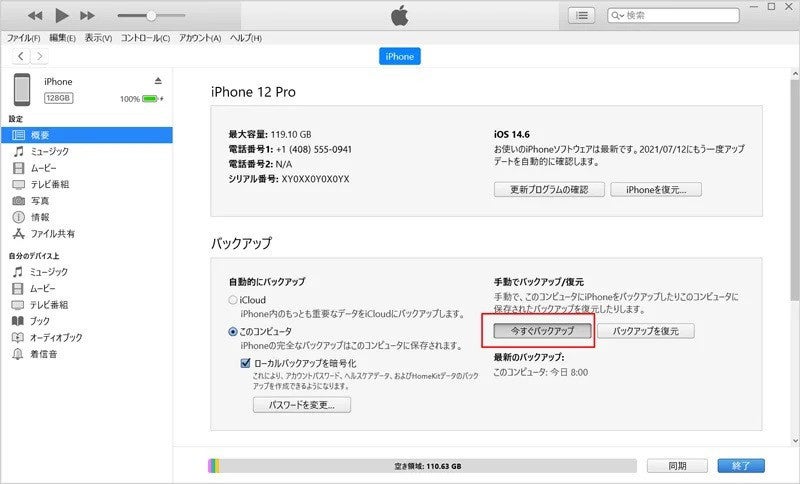The image size is (800, 484).
Task: Click the 終了 button
Action: [741, 466]
